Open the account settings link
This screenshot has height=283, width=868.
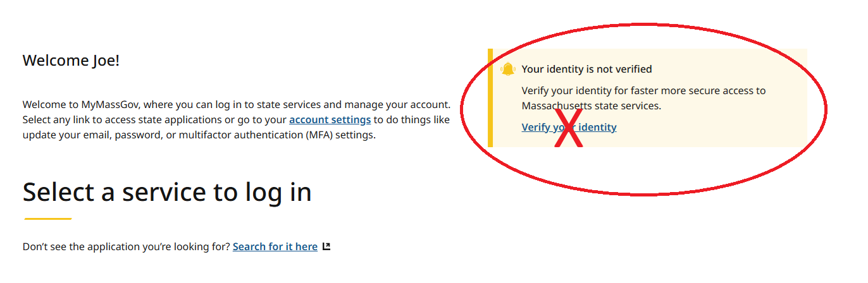[330, 120]
